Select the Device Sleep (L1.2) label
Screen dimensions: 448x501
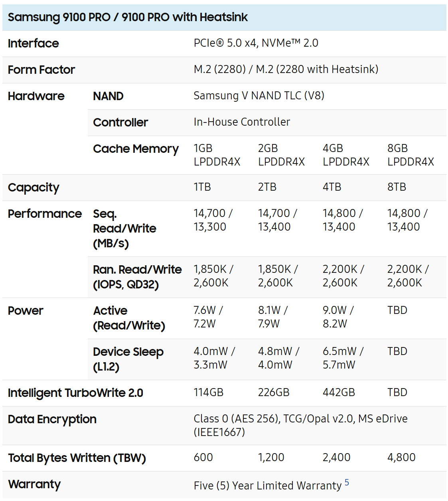(x=128, y=359)
